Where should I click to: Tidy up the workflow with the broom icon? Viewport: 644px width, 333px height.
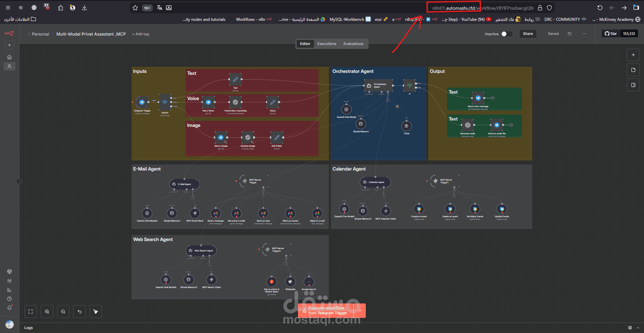click(96, 312)
